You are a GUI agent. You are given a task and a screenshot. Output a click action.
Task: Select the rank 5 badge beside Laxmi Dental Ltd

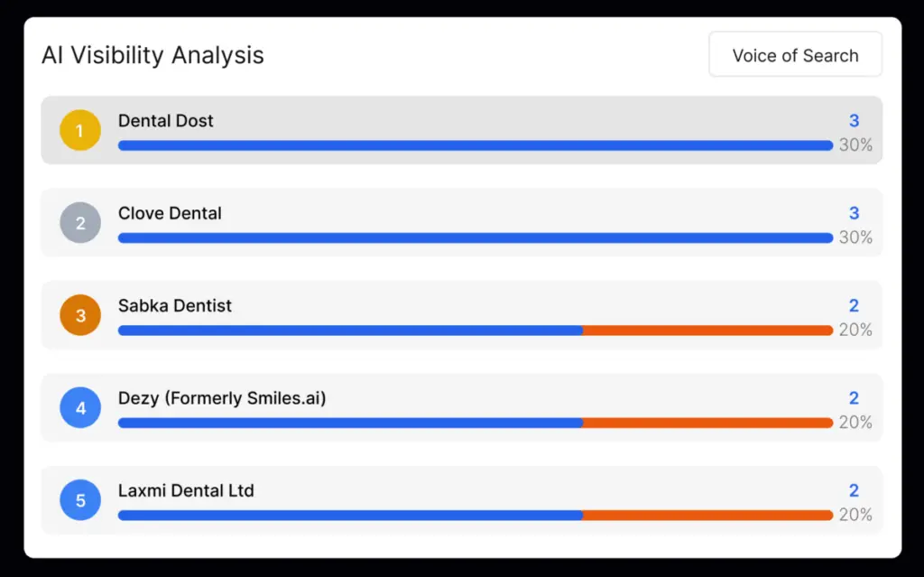point(80,499)
